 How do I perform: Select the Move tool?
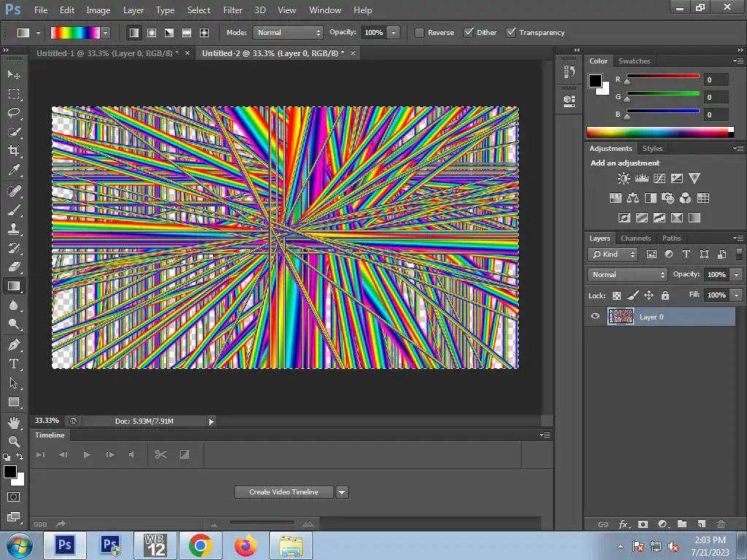click(14, 75)
